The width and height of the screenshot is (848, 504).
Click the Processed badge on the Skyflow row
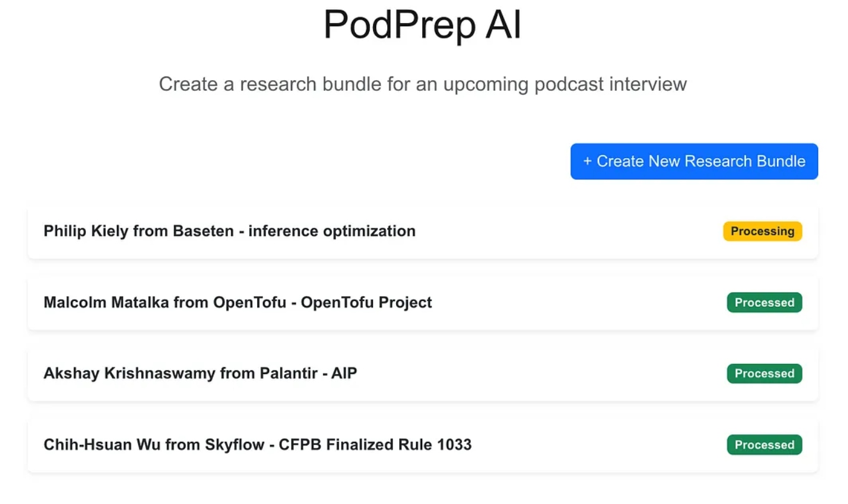click(x=764, y=445)
